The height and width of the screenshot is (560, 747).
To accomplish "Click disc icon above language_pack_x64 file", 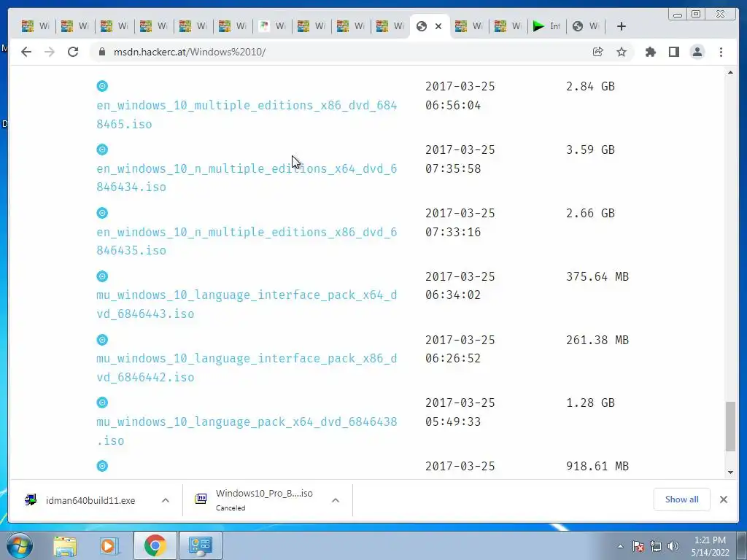I will tap(102, 402).
